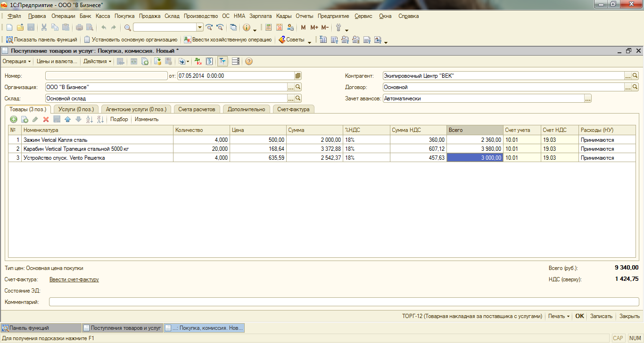Open the date picker beside 07.05.2014
This screenshot has width=644, height=343.
[x=298, y=75]
